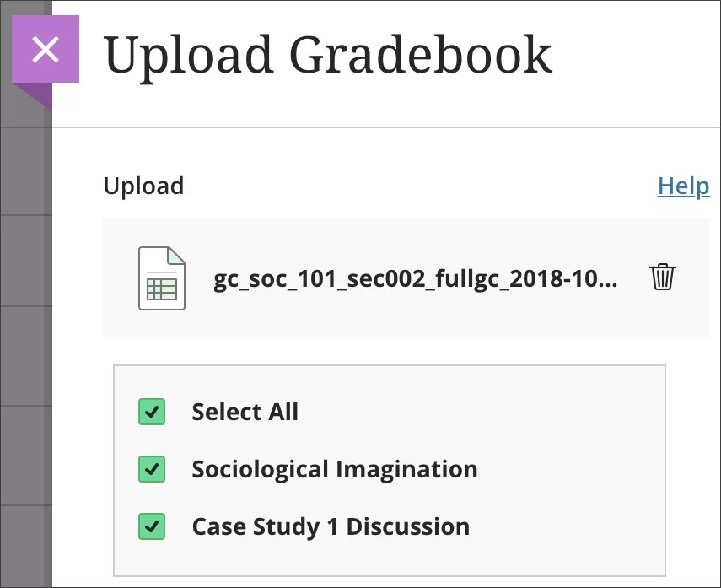
Task: Select the gradebook file document icon
Action: pos(162,279)
